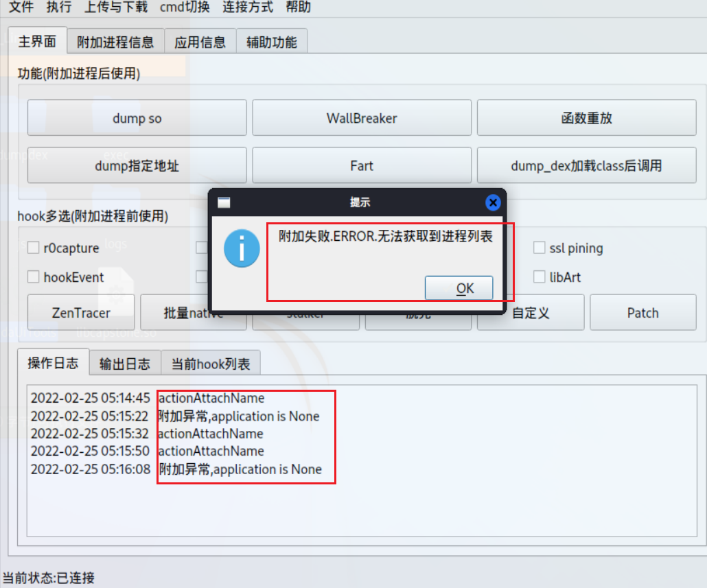Click OK in the error dialog
This screenshot has width=707, height=588.
pyautogui.click(x=459, y=288)
